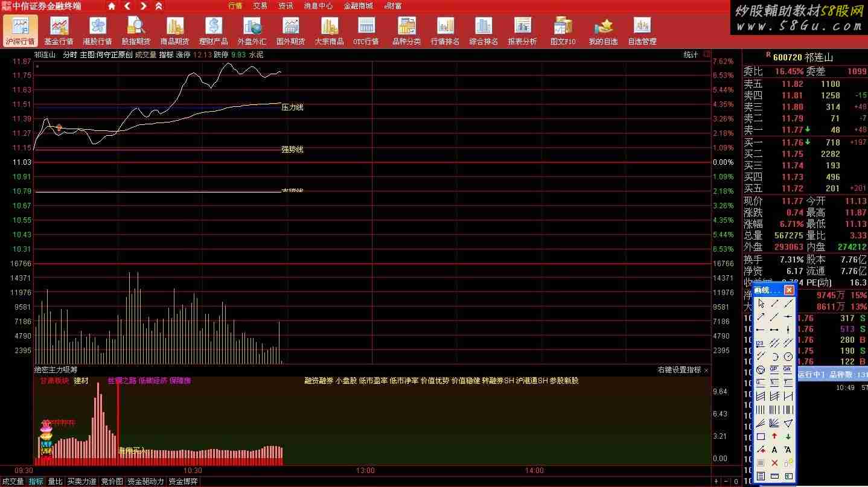Switch to 指标 bottom tab
This screenshot has height=487, width=868.
pyautogui.click(x=36, y=482)
